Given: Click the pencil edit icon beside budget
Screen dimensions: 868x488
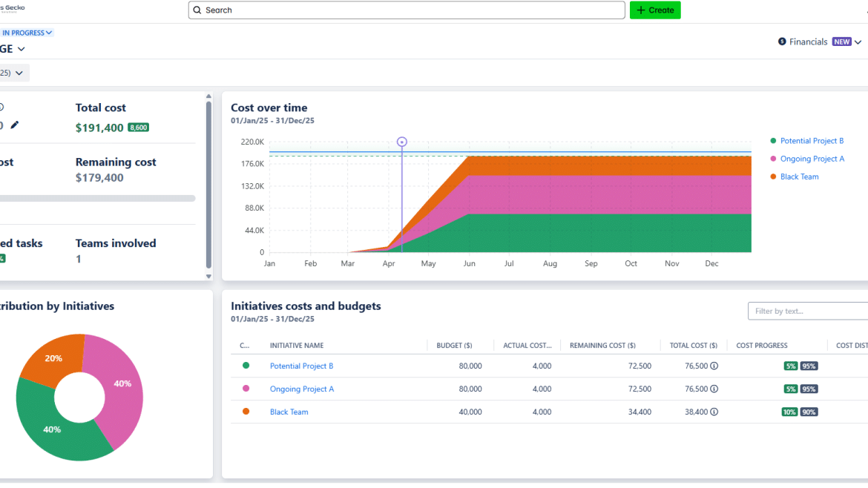Looking at the screenshot, I should point(15,125).
